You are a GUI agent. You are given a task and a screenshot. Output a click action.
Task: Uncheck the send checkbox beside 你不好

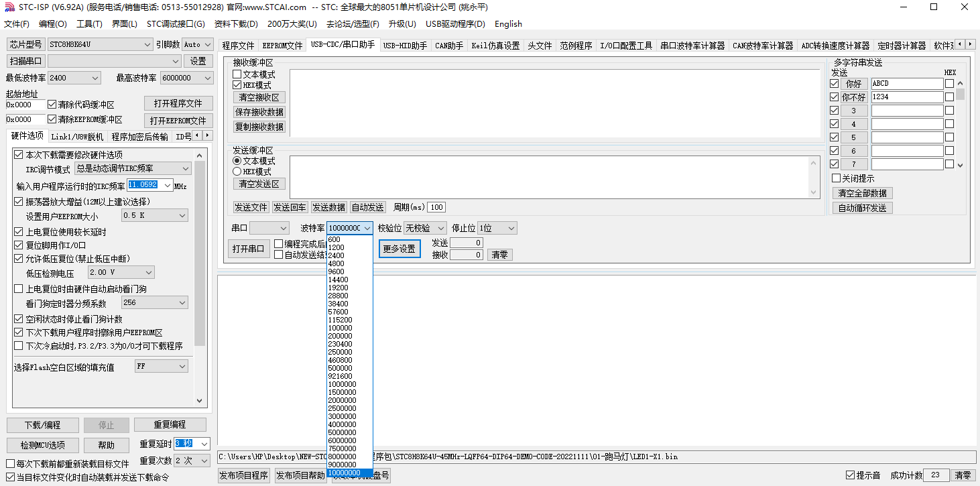[835, 97]
